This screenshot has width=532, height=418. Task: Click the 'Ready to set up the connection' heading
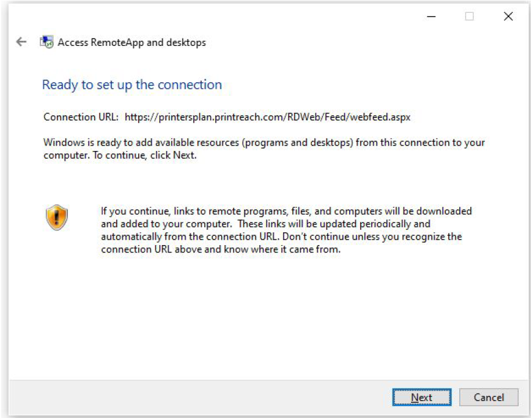132,85
